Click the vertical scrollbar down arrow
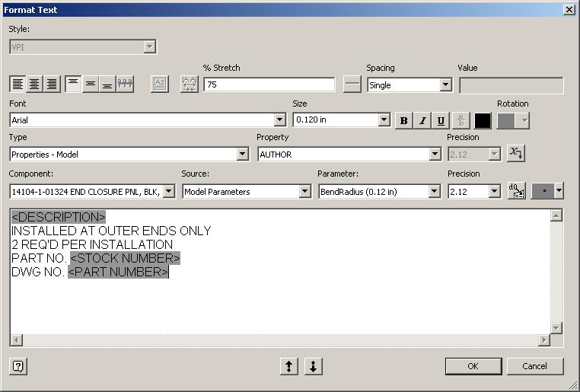This screenshot has height=392, width=580. click(556, 327)
